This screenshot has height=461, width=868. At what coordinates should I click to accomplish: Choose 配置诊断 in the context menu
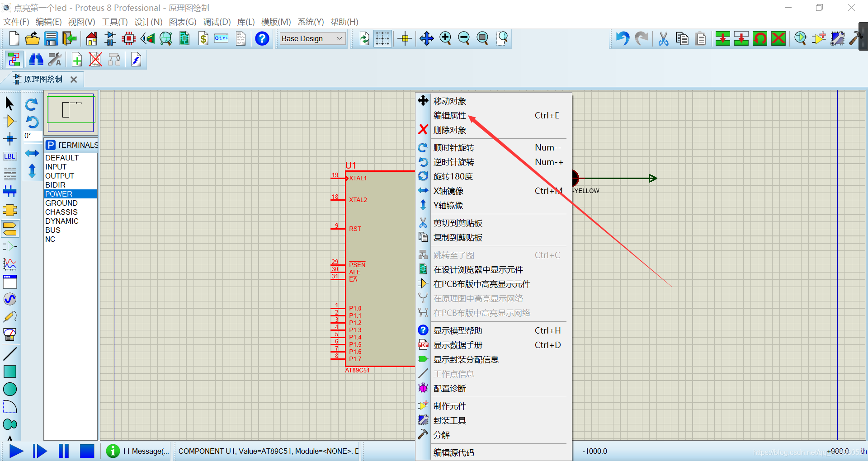pyautogui.click(x=494, y=389)
